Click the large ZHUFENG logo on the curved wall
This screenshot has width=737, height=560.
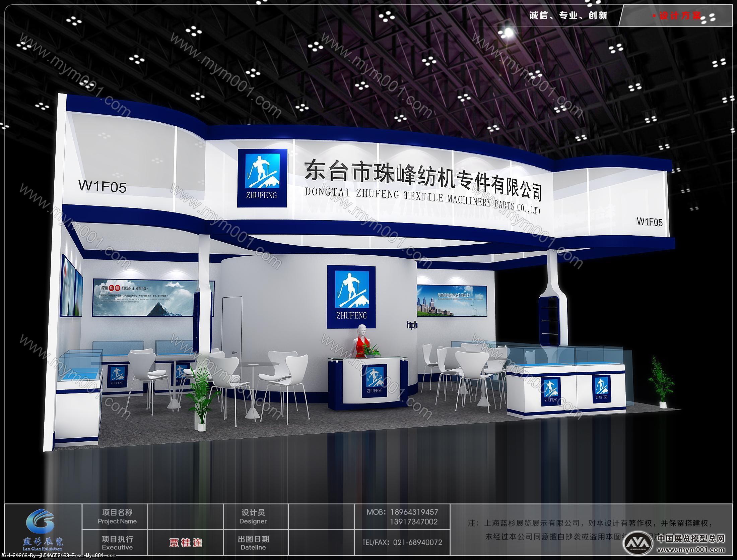point(351,297)
